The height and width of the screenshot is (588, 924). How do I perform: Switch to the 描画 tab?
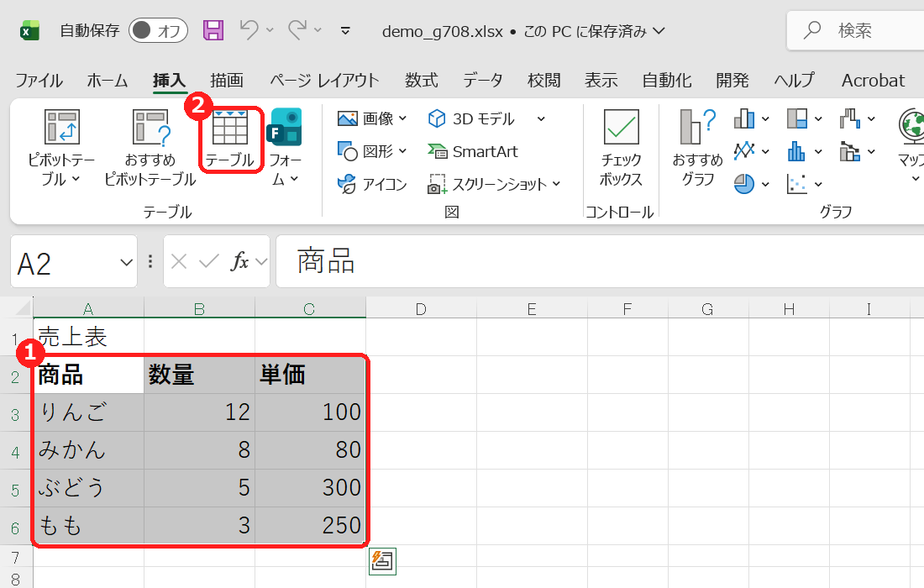(x=227, y=80)
